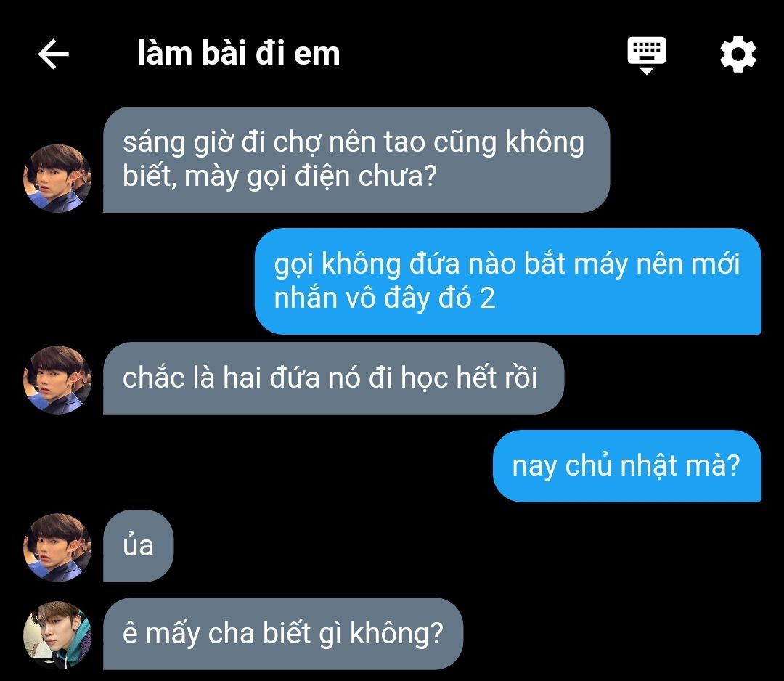Hide keyboard using the keyboard icon

pyautogui.click(x=647, y=55)
